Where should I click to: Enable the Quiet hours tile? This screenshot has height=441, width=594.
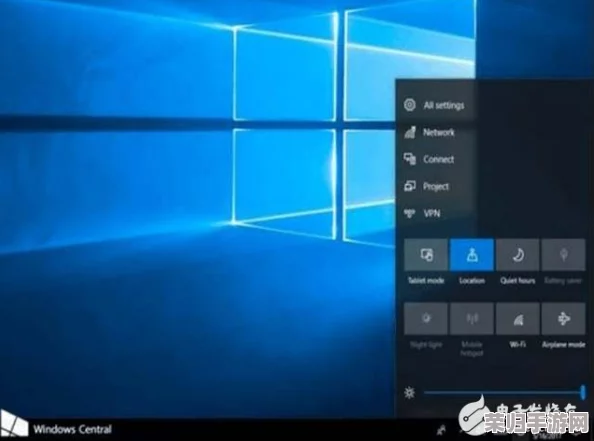[518, 255]
